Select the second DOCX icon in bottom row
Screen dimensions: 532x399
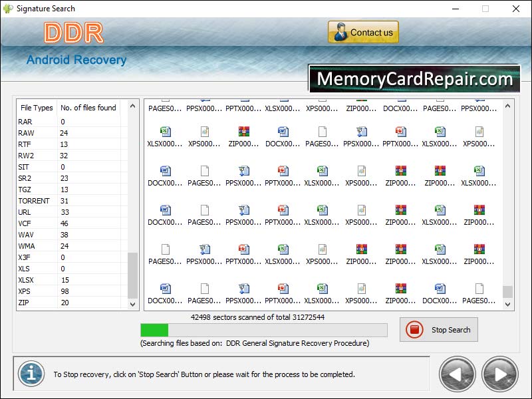440,289
